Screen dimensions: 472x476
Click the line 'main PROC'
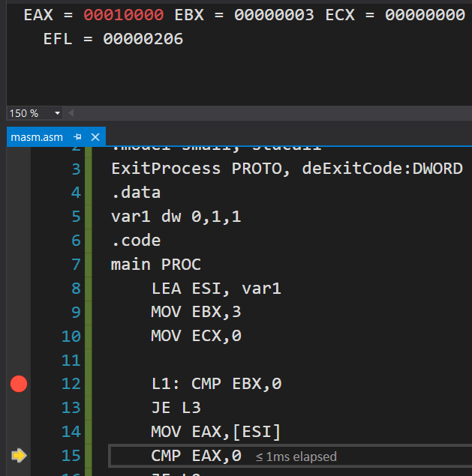156,265
